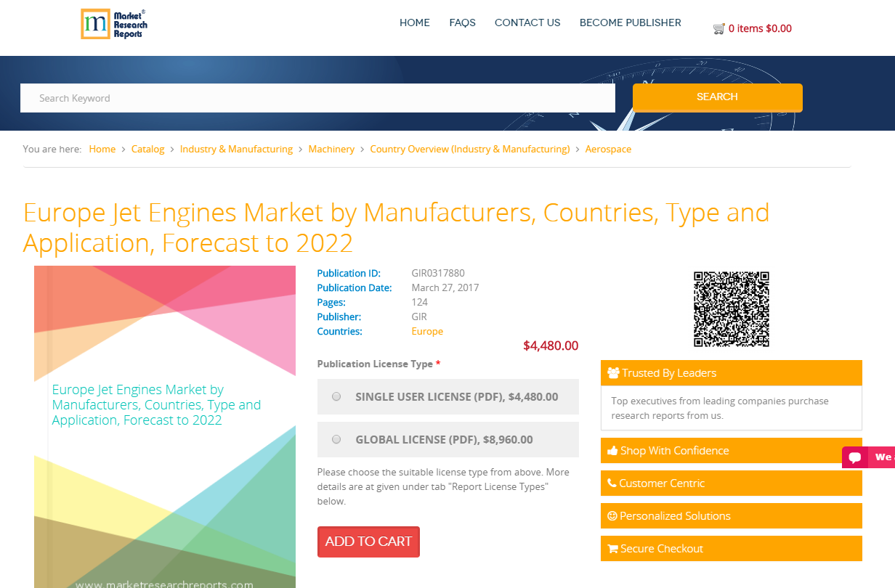Open the shopping cart icon

coord(719,29)
